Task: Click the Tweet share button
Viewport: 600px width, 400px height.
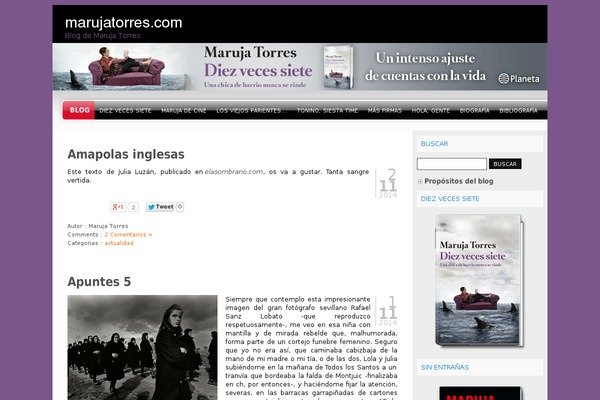Action: tap(160, 207)
